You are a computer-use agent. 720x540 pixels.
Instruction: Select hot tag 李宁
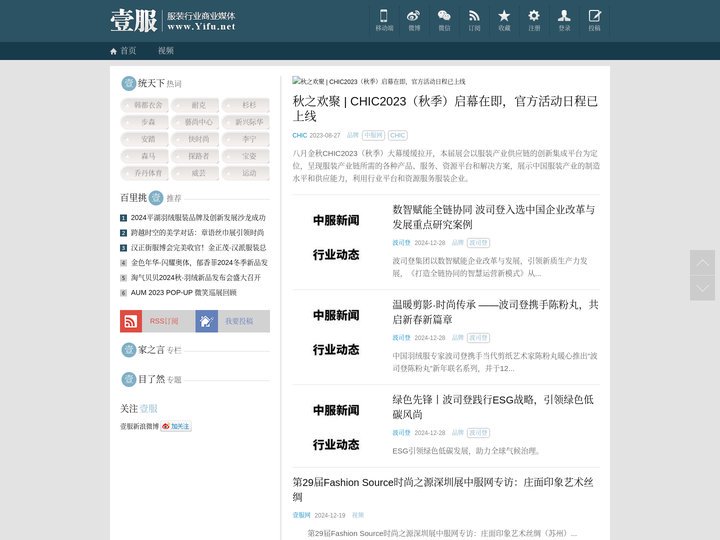click(246, 139)
